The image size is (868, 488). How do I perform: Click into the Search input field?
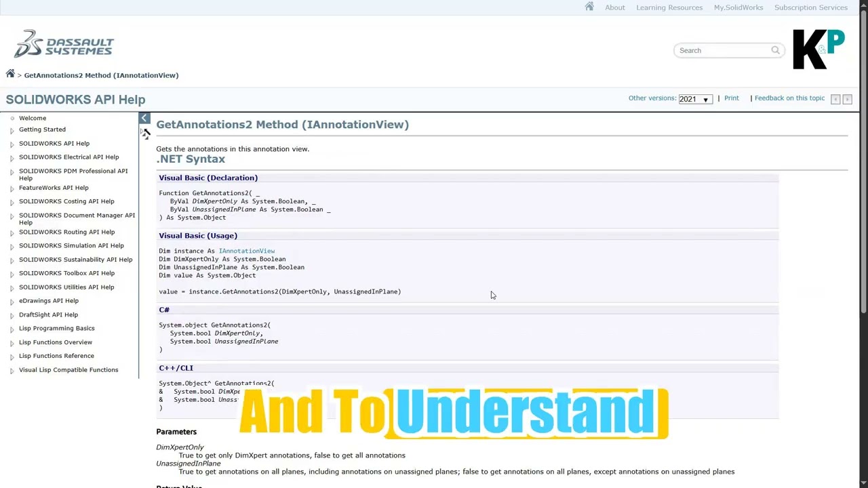click(723, 50)
